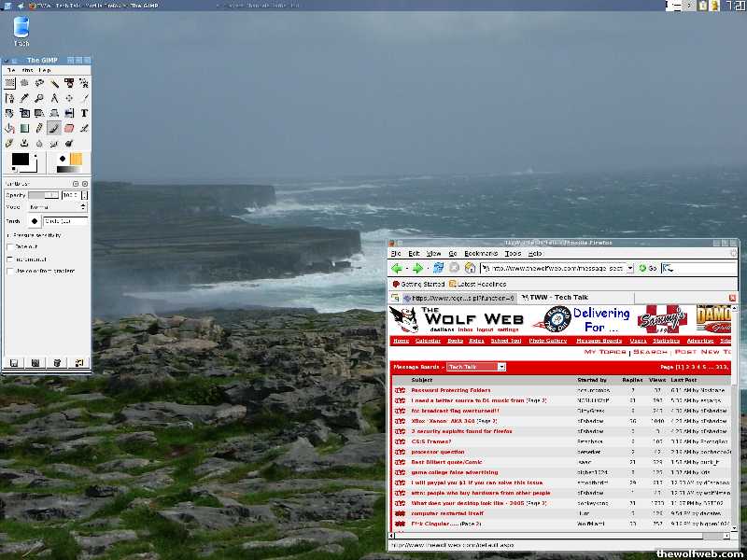The width and height of the screenshot is (747, 560).
Task: Activate the Bucket Fill tool
Action: (x=9, y=128)
